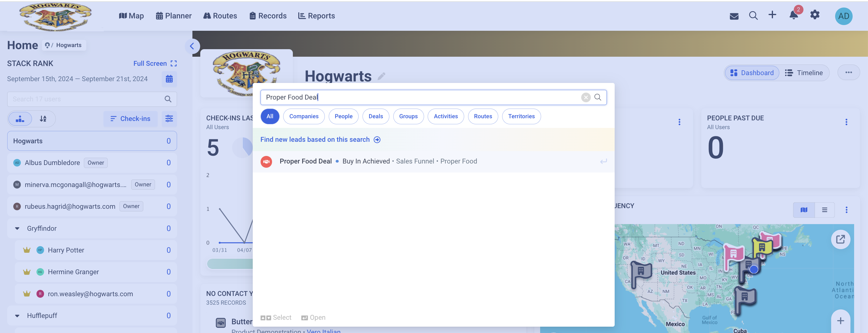Clear the search text with X icon
Viewport: 868px width, 333px height.
click(x=586, y=97)
